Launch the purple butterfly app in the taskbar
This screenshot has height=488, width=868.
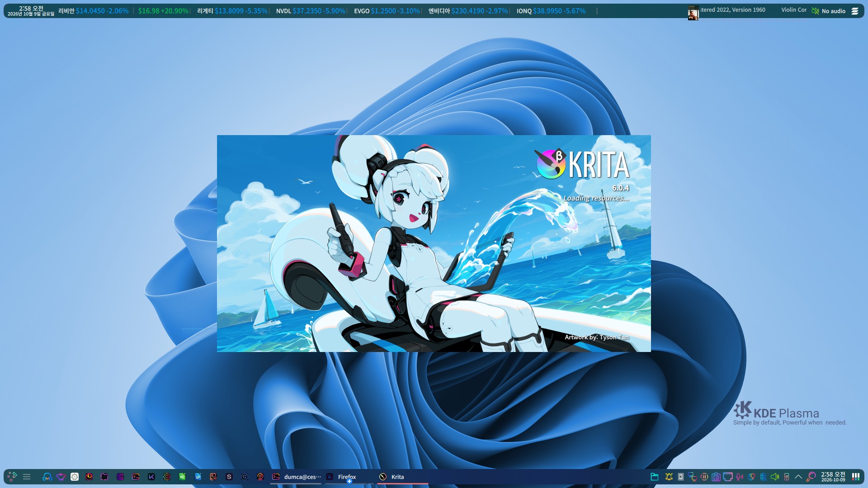tap(61, 477)
